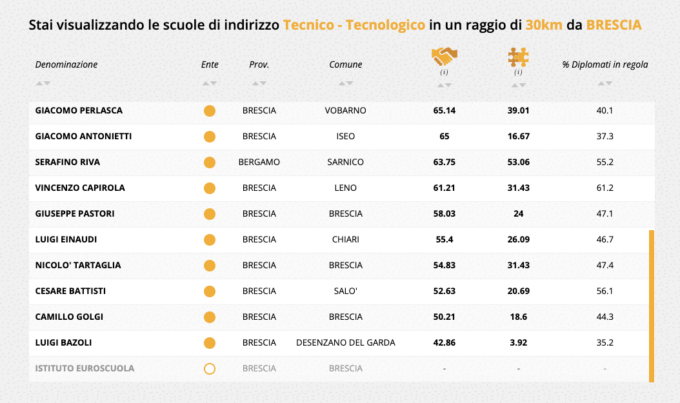
Task: Sort using arrows under Ente header
Action: [x=209, y=81]
